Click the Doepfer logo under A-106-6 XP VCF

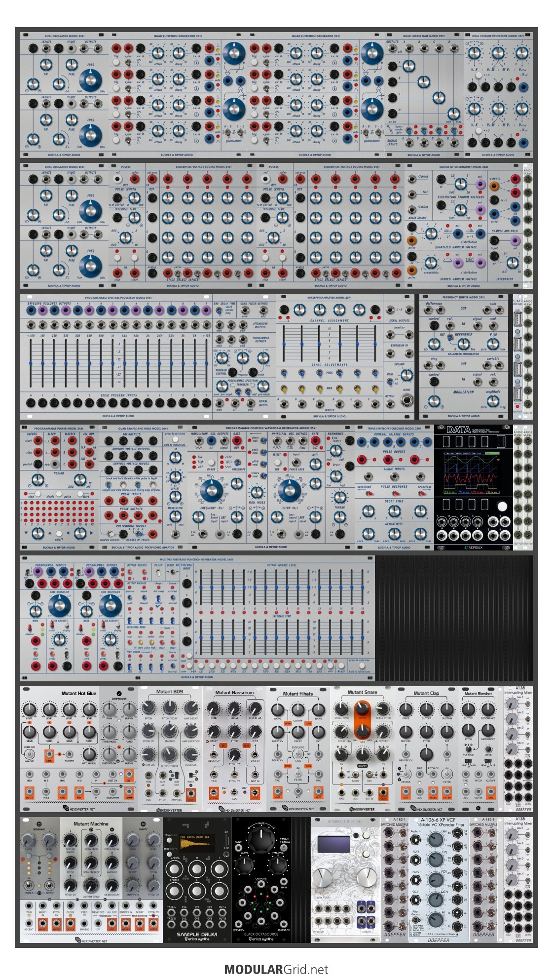[x=439, y=941]
